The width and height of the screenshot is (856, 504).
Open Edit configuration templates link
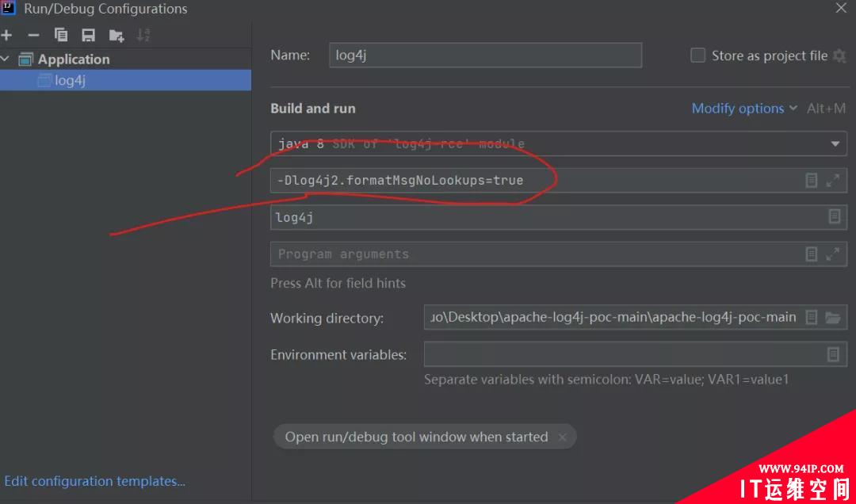(95, 481)
